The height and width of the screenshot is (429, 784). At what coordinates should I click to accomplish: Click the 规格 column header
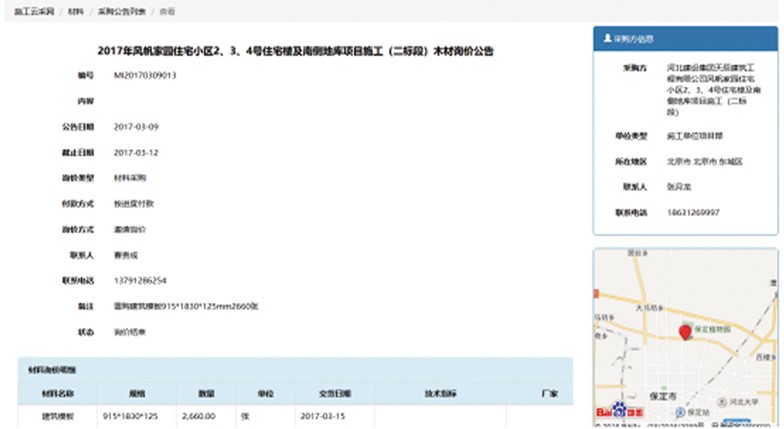pyautogui.click(x=135, y=392)
